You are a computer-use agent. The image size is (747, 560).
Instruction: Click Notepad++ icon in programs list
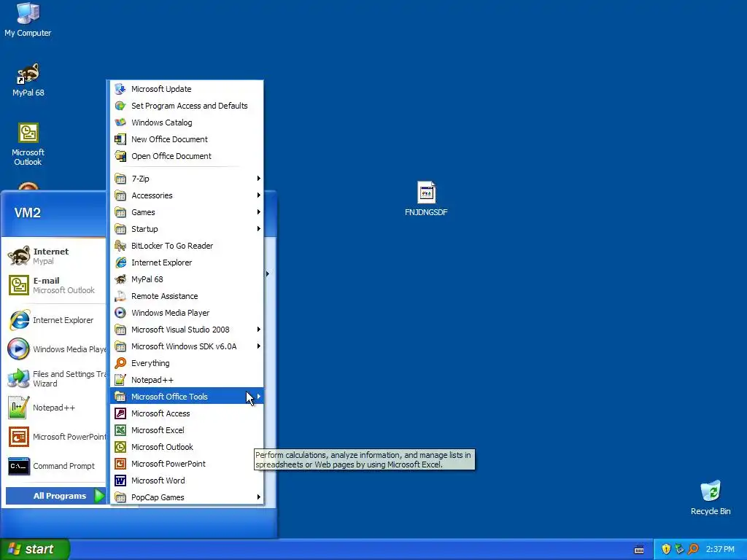click(120, 379)
